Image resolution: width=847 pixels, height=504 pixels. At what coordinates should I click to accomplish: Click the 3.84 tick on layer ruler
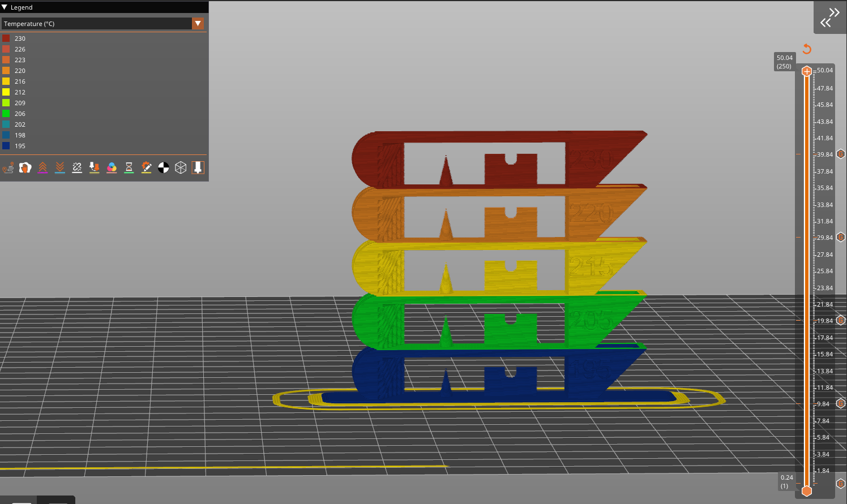[823, 454]
